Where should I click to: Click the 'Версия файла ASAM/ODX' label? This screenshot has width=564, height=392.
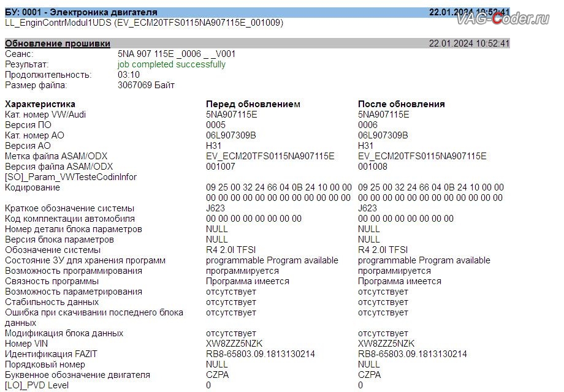59,167
